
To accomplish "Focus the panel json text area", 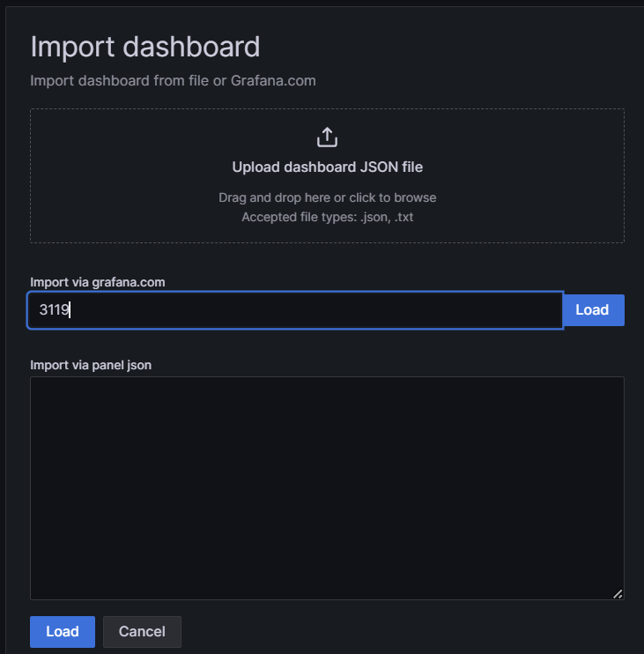I will [327, 488].
